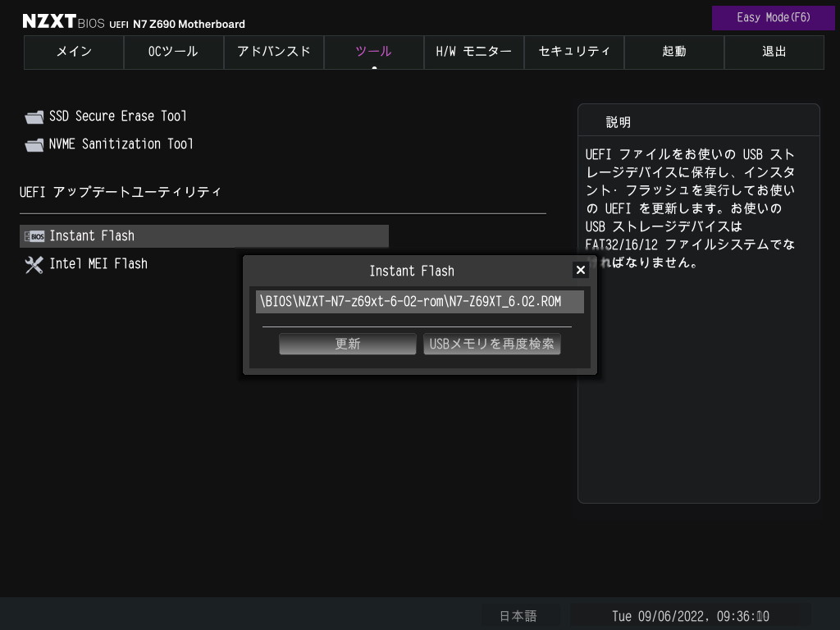Viewport: 840px width, 630px height.
Task: Change the 日本語 language setting
Action: (x=518, y=616)
